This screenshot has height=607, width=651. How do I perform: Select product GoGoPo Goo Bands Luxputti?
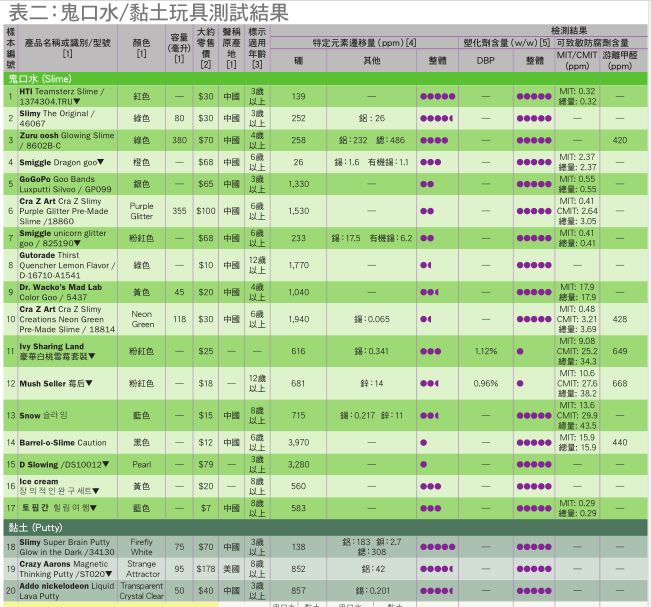click(67, 184)
